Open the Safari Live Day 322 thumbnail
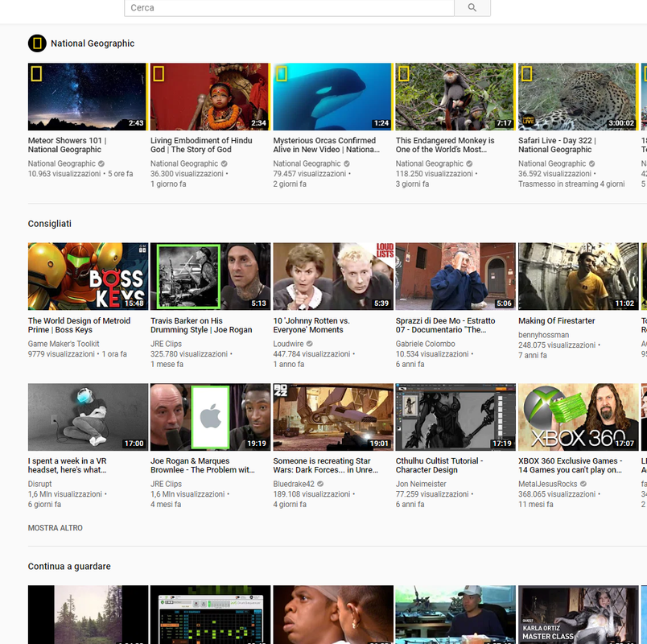647x644 pixels. 578,97
